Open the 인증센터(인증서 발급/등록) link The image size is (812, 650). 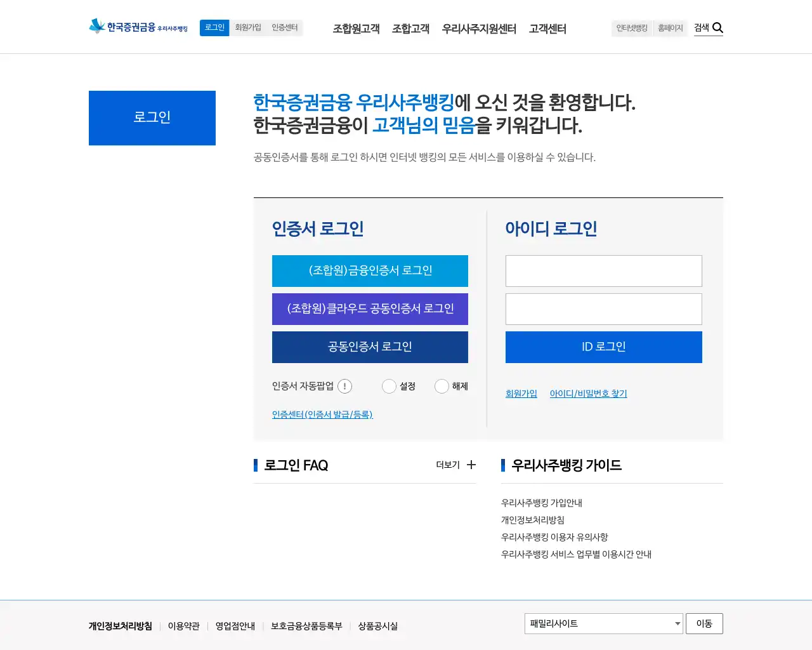(x=322, y=415)
